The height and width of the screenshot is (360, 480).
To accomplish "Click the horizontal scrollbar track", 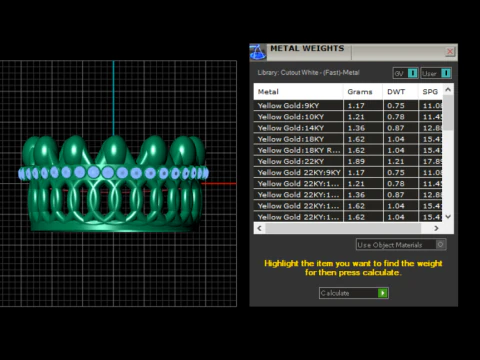I will point(343,228).
